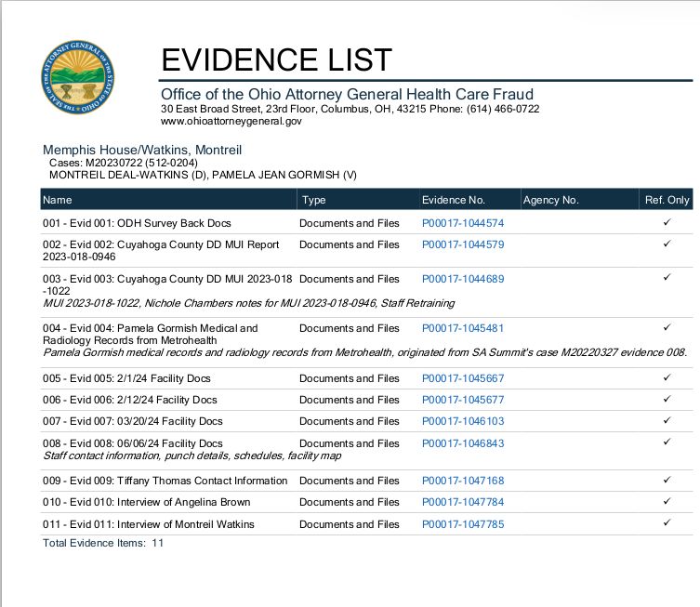This screenshot has height=607, width=700.
Task: Open evidence link P00017-1046843
Action: 463,443
